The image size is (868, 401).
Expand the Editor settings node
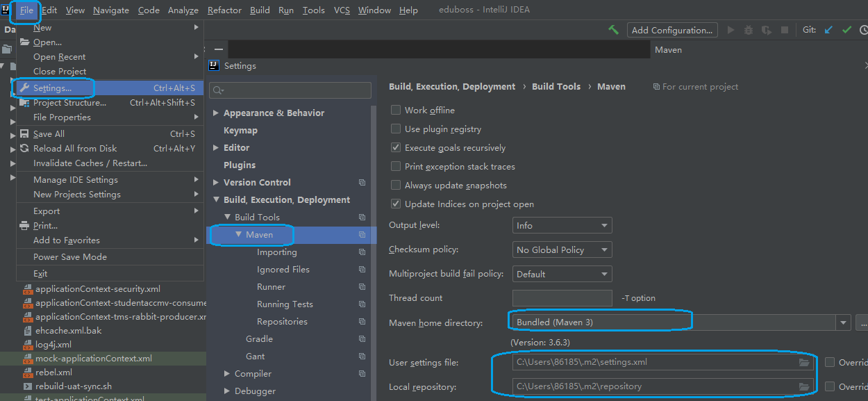click(216, 148)
